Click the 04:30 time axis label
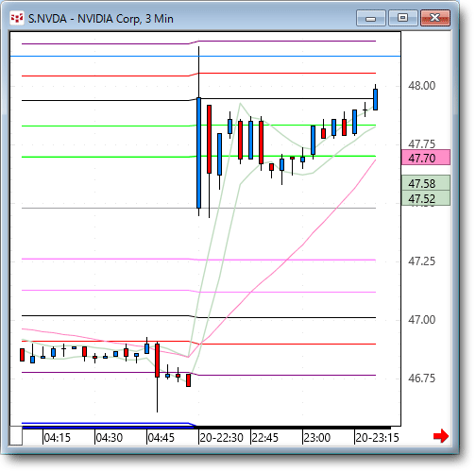The height and width of the screenshot is (471, 476). point(110,437)
